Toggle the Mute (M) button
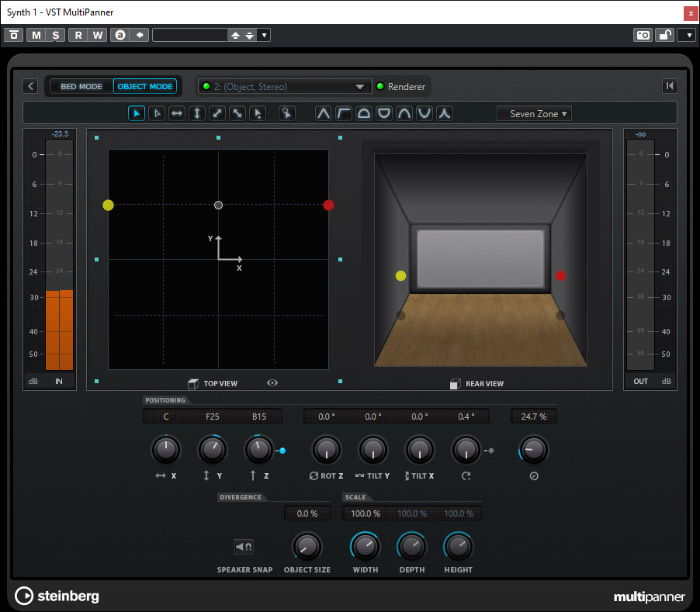Viewport: 700px width, 612px height. (36, 35)
